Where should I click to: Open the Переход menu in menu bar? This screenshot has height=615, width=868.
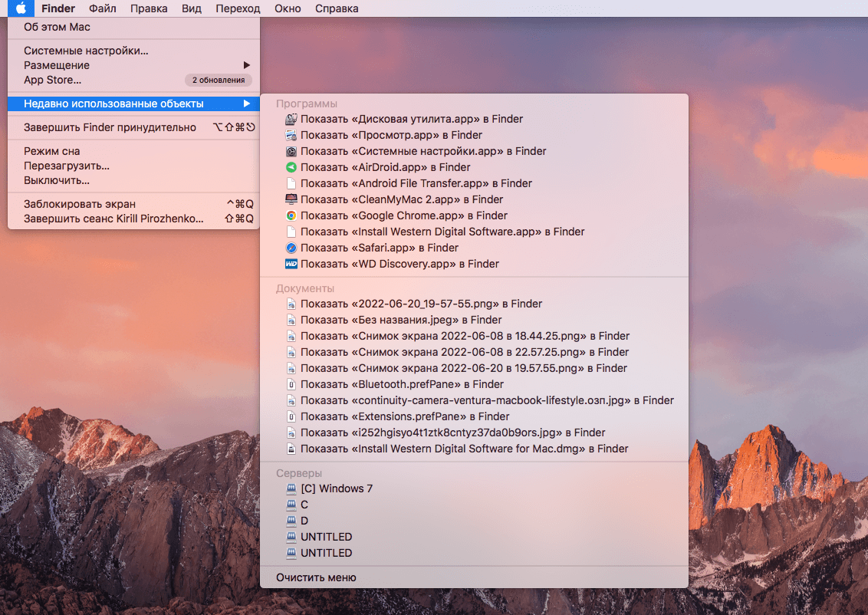(238, 8)
